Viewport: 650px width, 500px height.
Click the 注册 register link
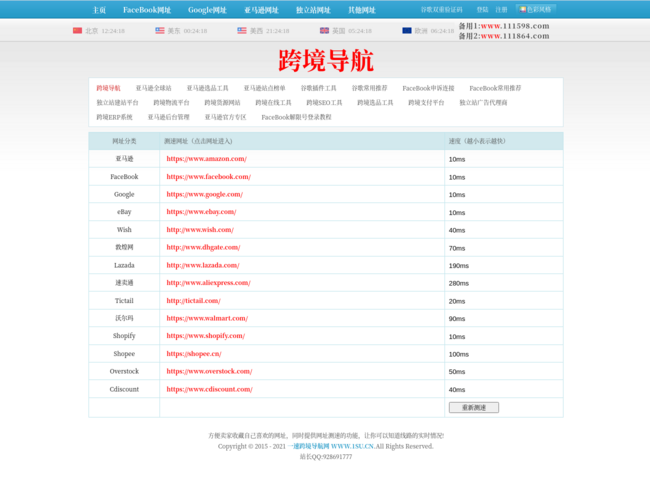pos(501,10)
